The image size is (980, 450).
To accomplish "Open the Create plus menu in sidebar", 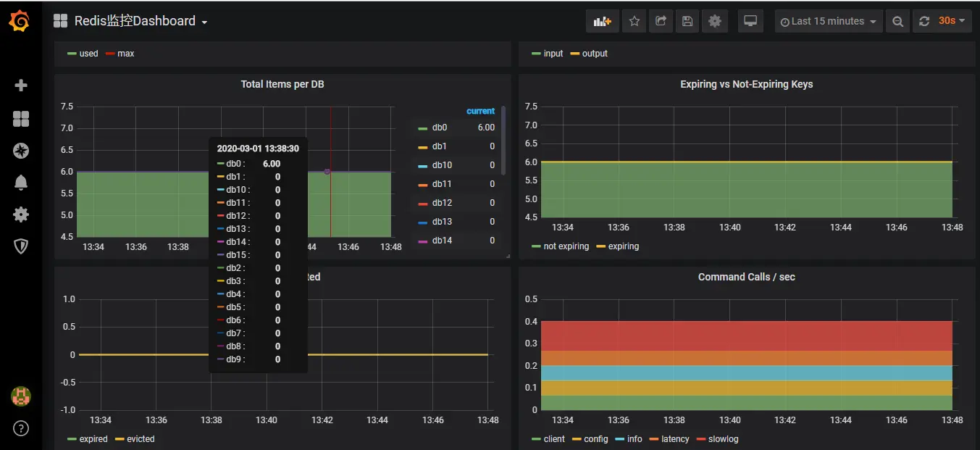I will [21, 86].
